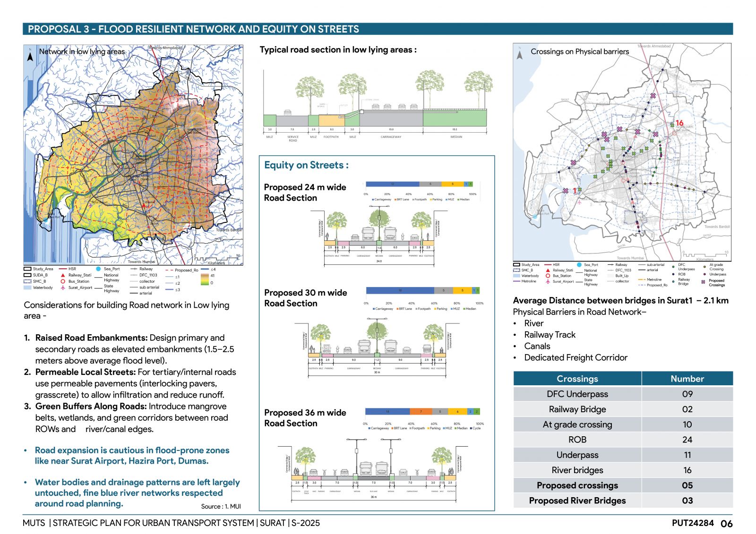The image size is (756, 534).
Task: Click 'Road expansion is cautious' bullet text
Action: coord(132,456)
